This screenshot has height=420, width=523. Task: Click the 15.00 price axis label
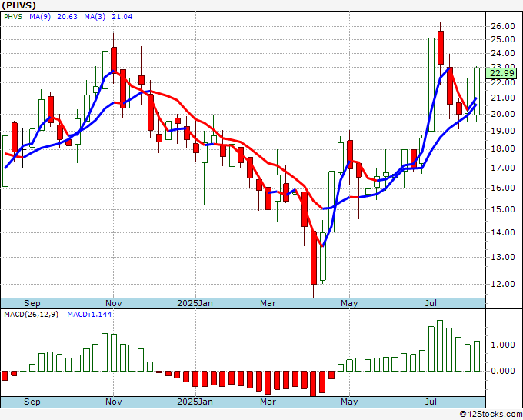503,209
